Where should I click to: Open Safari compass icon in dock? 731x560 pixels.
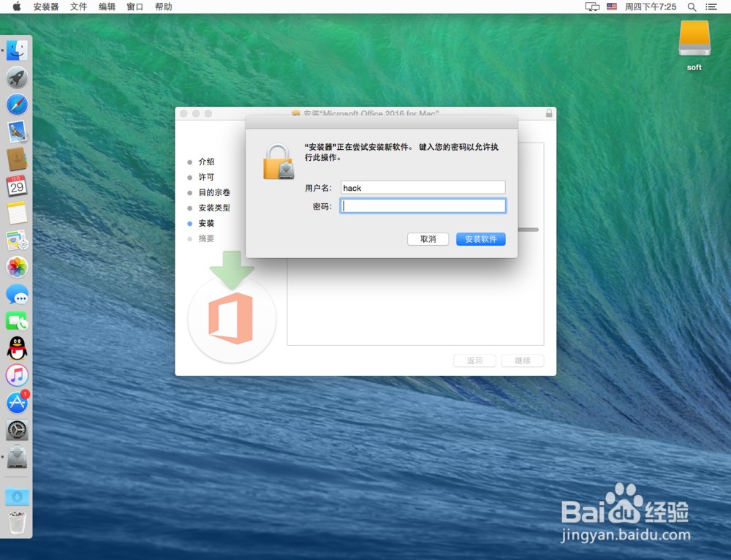tap(17, 105)
